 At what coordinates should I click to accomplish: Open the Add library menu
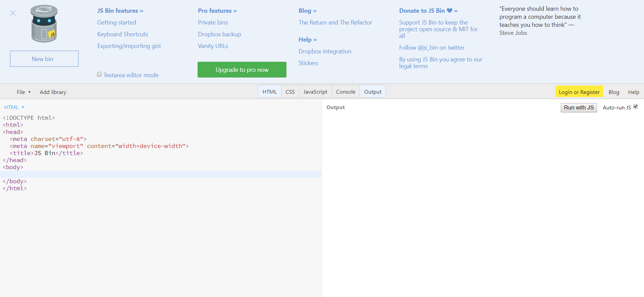(53, 92)
